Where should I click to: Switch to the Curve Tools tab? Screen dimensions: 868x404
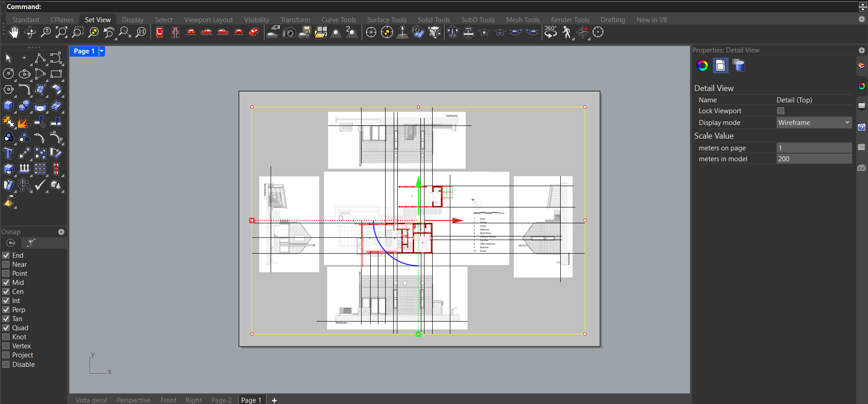point(339,20)
